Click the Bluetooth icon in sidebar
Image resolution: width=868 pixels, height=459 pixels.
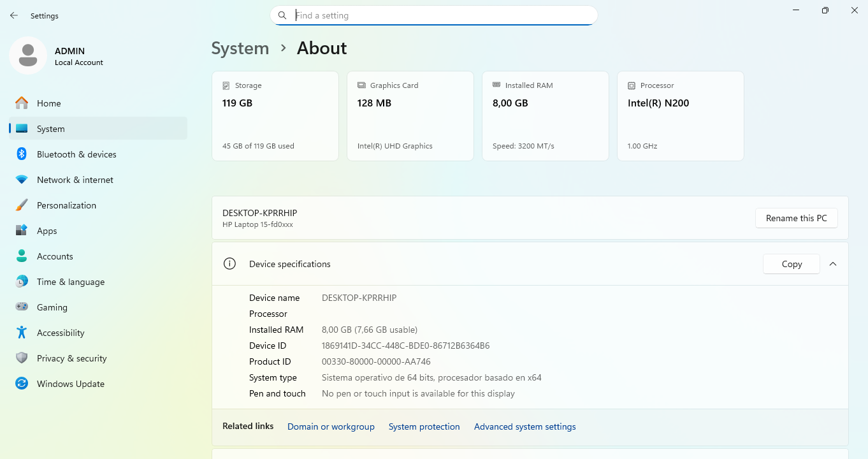[x=22, y=154]
